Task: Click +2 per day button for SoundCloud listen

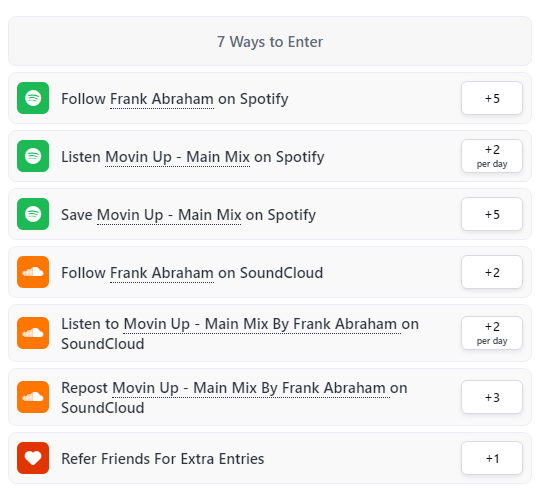Action: (x=492, y=333)
